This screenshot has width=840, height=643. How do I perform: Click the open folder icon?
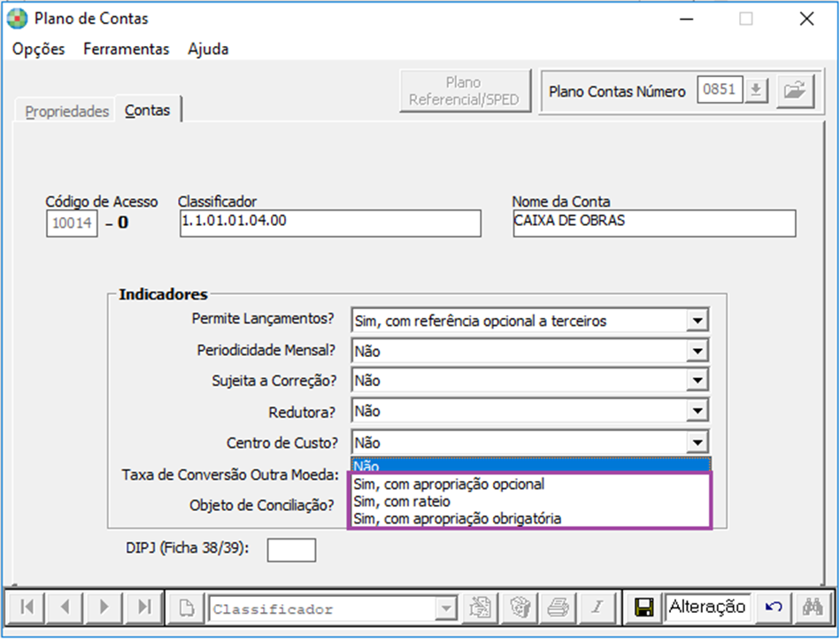pos(795,90)
